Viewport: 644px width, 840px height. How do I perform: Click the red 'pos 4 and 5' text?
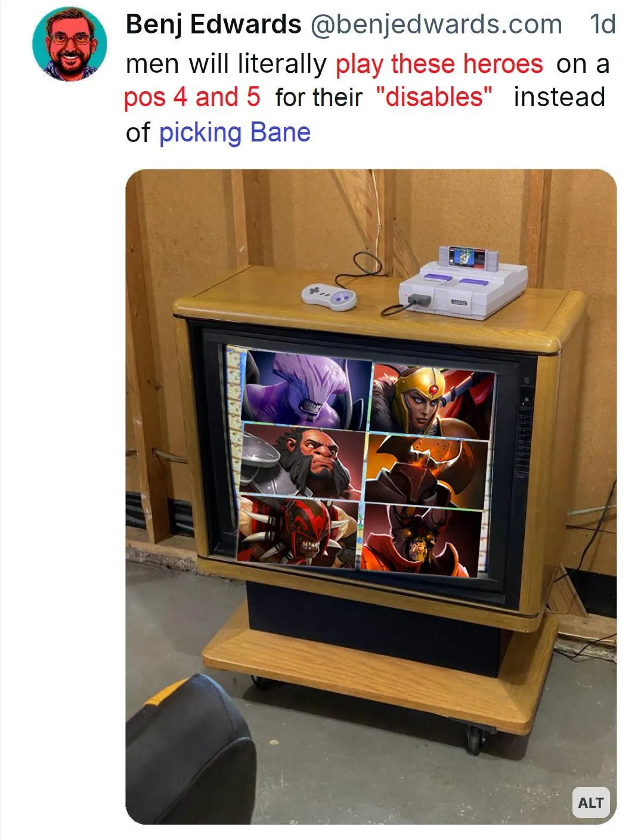(192, 97)
